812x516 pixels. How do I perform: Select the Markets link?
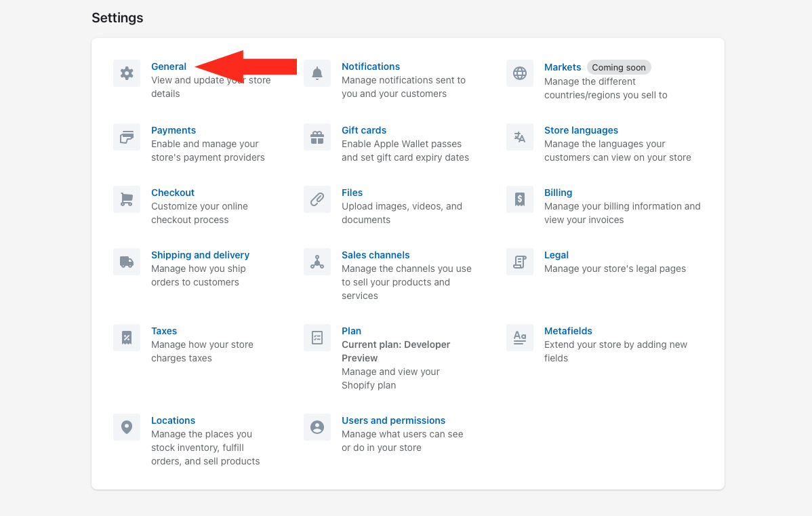563,67
